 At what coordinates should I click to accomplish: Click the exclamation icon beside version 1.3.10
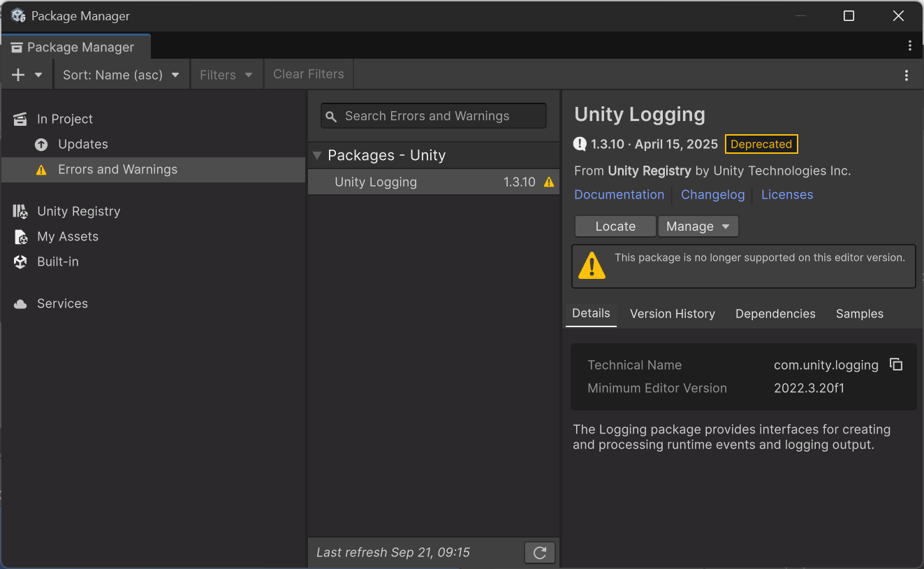(580, 144)
